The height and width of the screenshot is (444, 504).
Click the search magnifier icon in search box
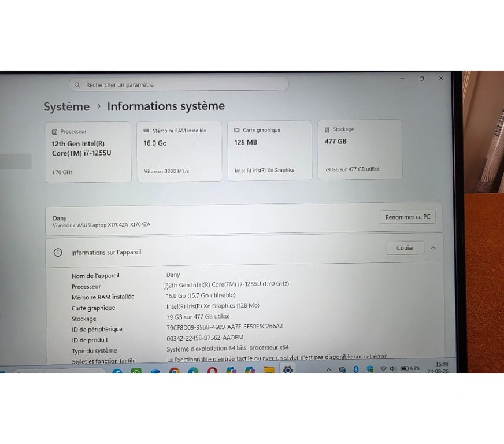pyautogui.click(x=77, y=85)
